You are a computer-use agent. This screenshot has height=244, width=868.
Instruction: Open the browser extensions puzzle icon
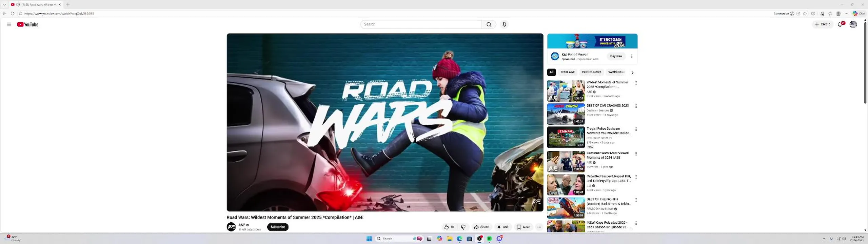[813, 14]
